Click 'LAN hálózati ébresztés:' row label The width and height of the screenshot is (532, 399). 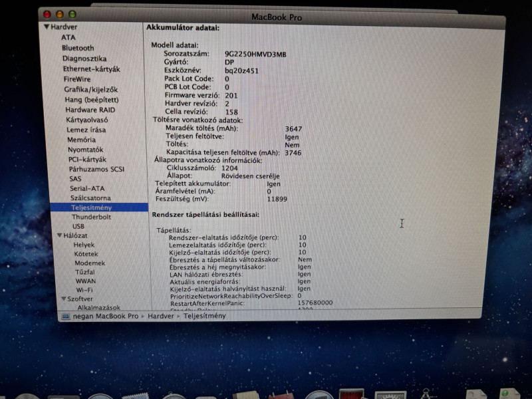(206, 274)
